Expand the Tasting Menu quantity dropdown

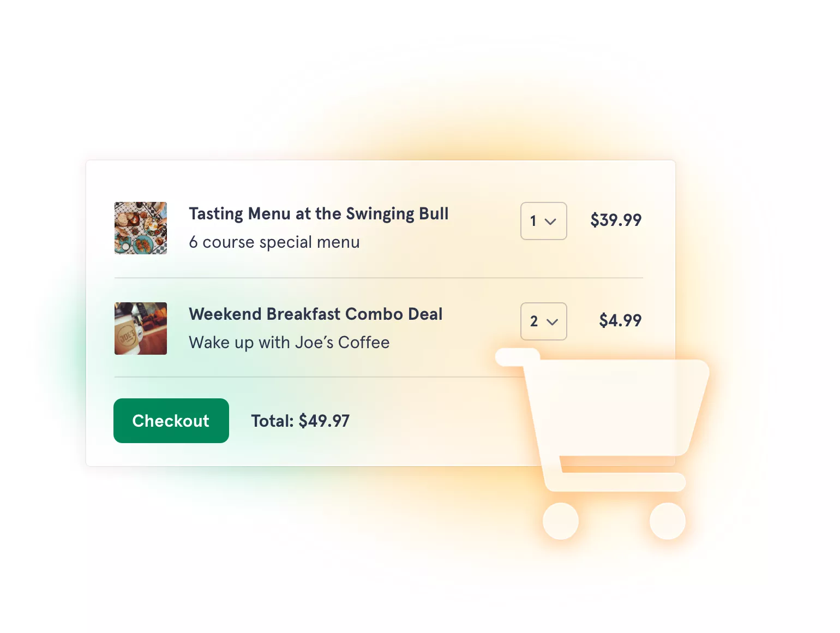(544, 221)
